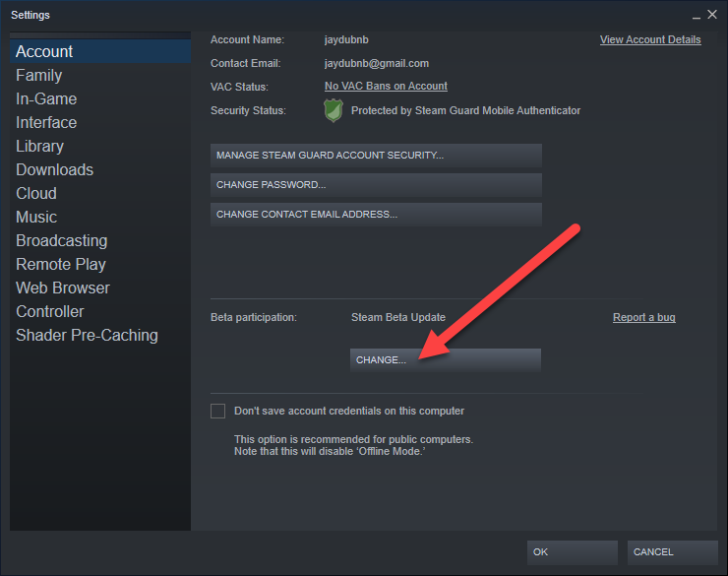
Task: Click the green Steam Guard shield icon
Action: click(x=334, y=110)
